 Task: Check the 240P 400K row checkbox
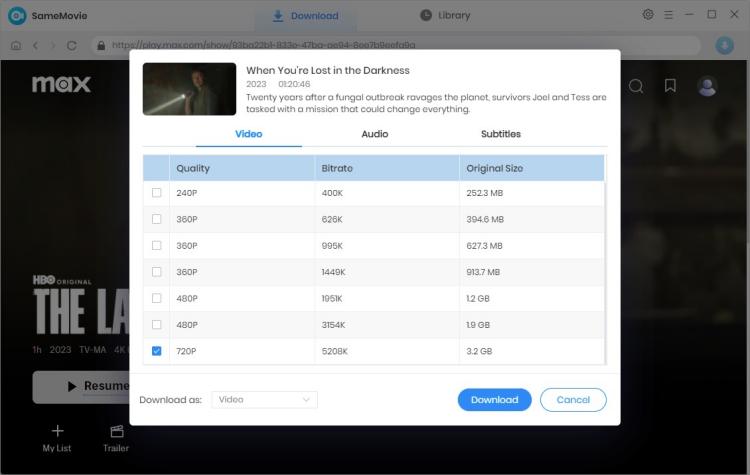pyautogui.click(x=156, y=193)
